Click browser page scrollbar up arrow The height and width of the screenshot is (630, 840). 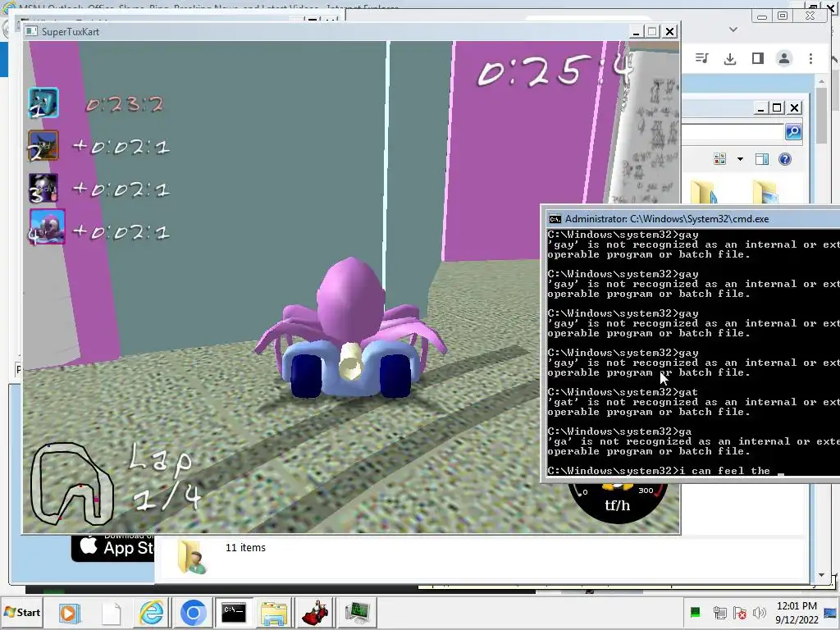(822, 82)
